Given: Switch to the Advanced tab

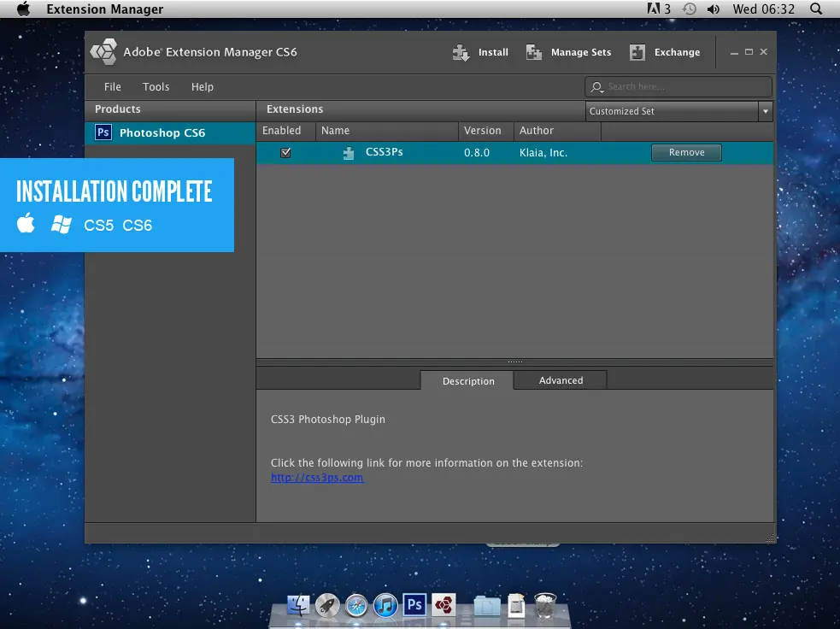Looking at the screenshot, I should [x=561, y=379].
